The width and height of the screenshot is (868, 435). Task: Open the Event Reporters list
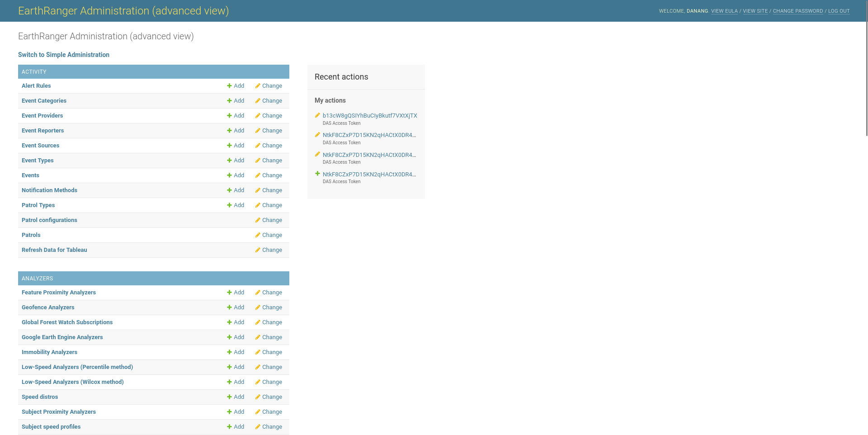point(42,131)
